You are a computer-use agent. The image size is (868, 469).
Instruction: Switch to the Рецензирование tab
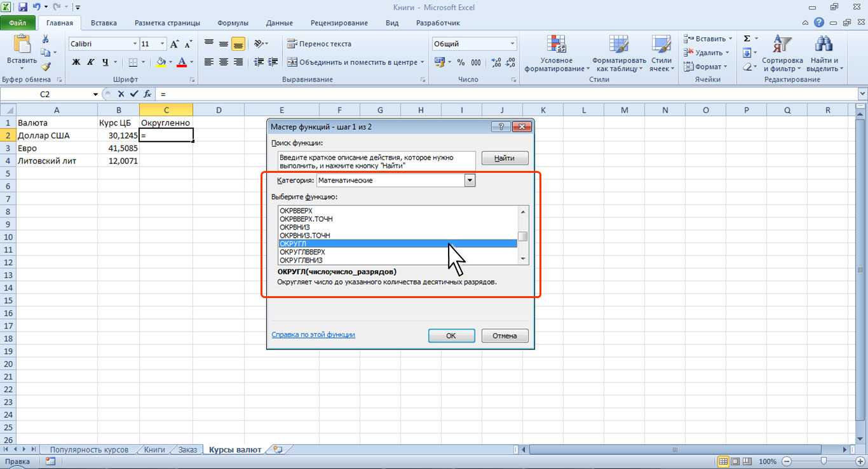point(339,23)
